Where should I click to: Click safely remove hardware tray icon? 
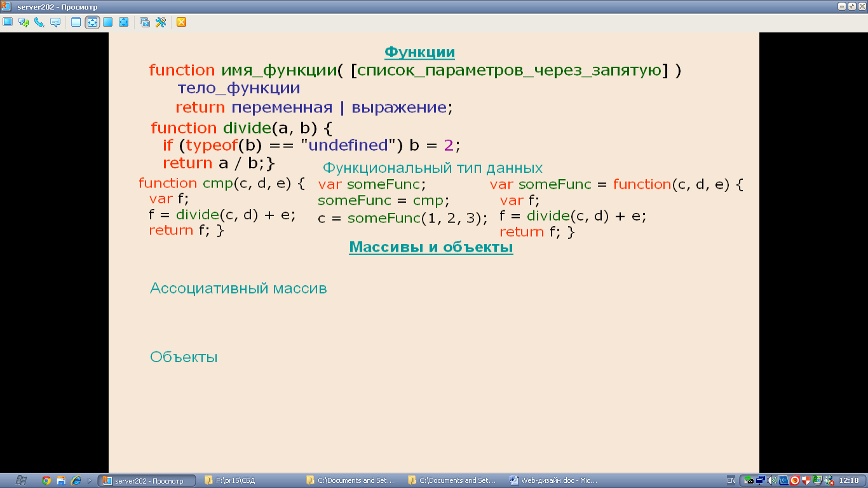tap(749, 480)
